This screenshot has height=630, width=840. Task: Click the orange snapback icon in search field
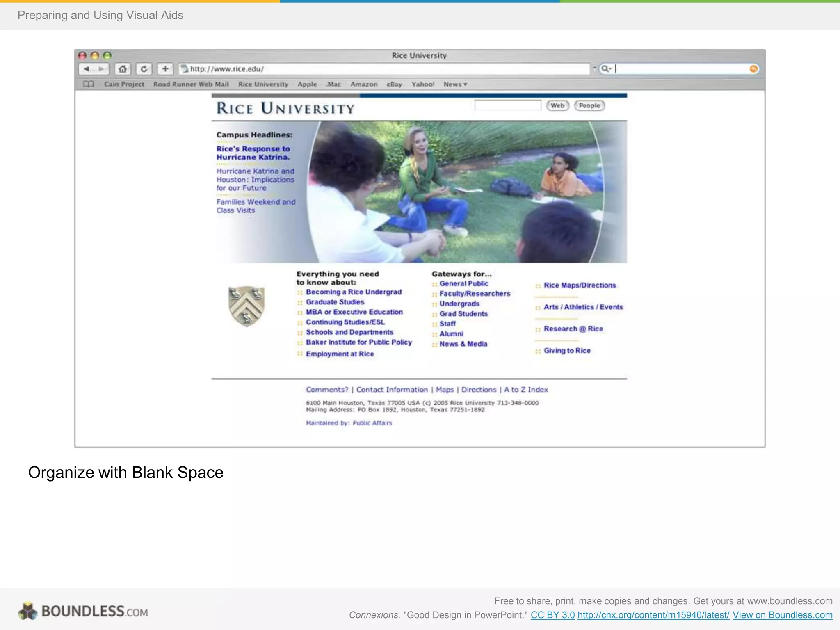click(x=753, y=69)
